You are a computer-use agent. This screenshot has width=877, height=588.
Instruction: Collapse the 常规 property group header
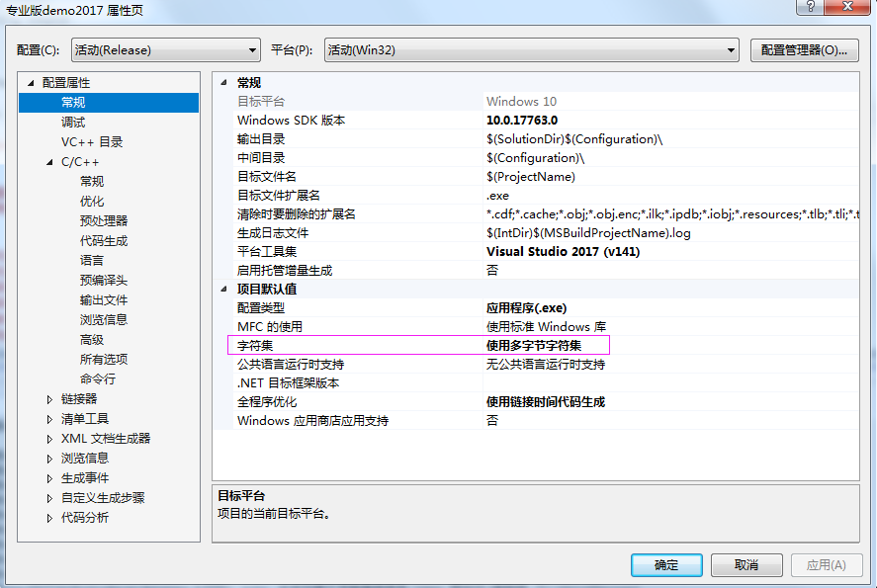(x=226, y=82)
